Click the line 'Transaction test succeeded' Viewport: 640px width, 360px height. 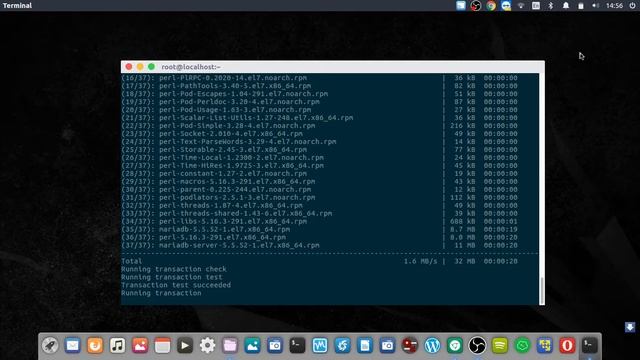pos(176,285)
